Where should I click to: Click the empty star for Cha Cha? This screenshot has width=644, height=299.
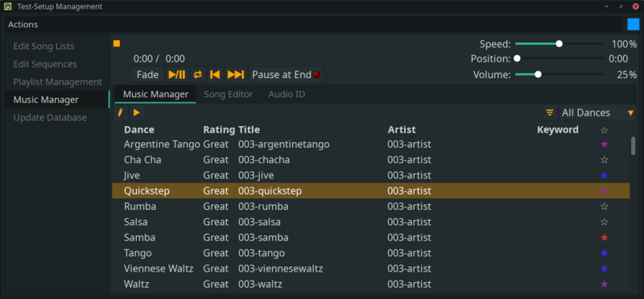pos(605,160)
